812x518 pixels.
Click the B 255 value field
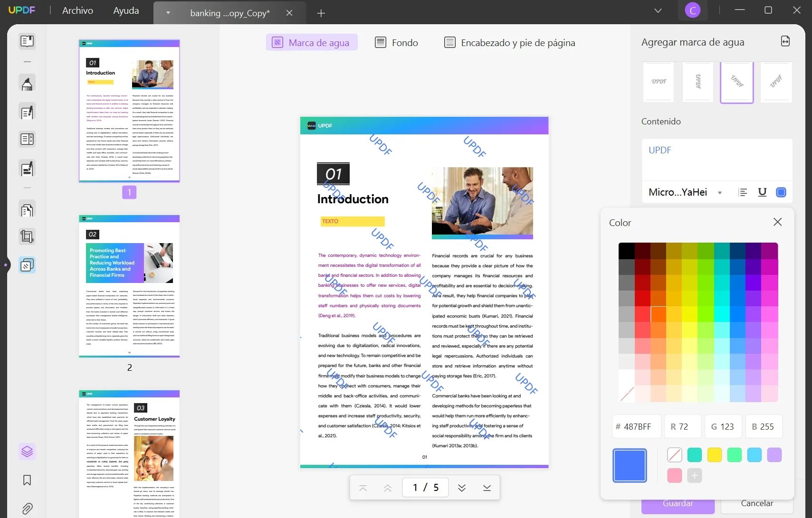pos(764,426)
